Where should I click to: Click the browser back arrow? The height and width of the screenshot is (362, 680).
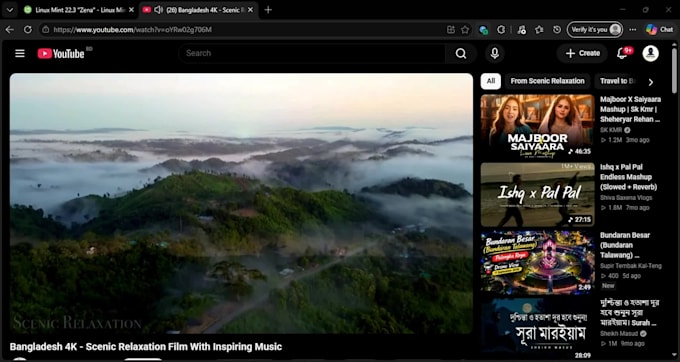(10, 29)
